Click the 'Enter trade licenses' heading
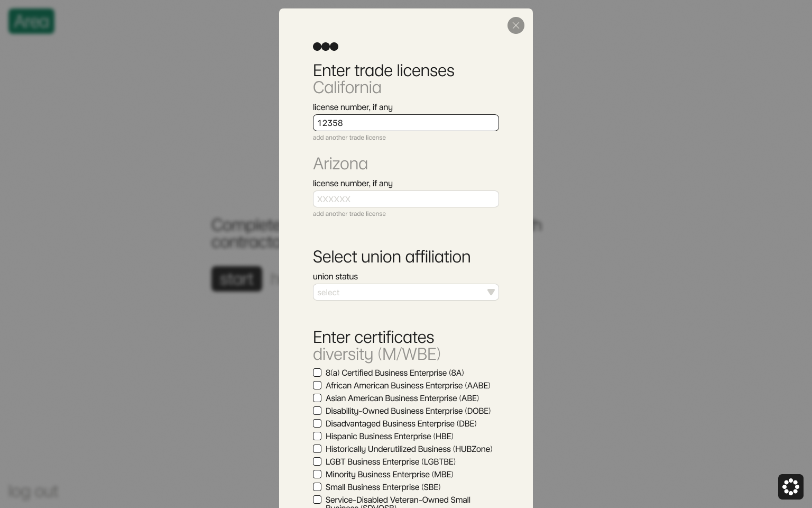 tap(384, 70)
